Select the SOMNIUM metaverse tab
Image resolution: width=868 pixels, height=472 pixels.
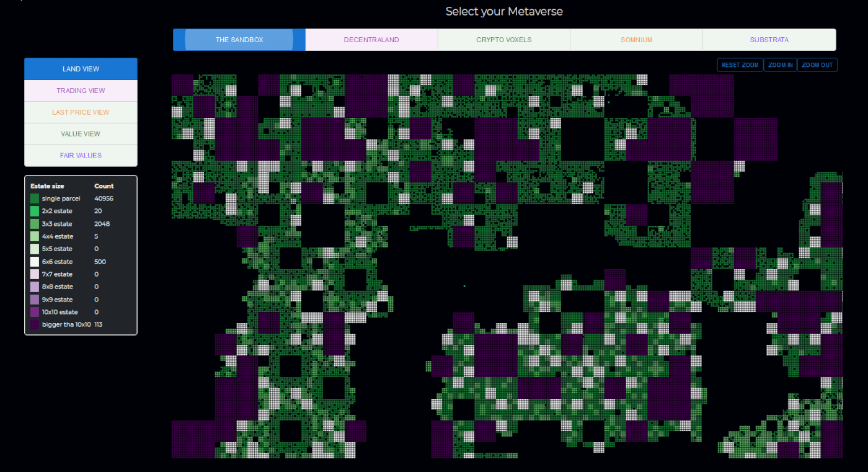point(636,39)
